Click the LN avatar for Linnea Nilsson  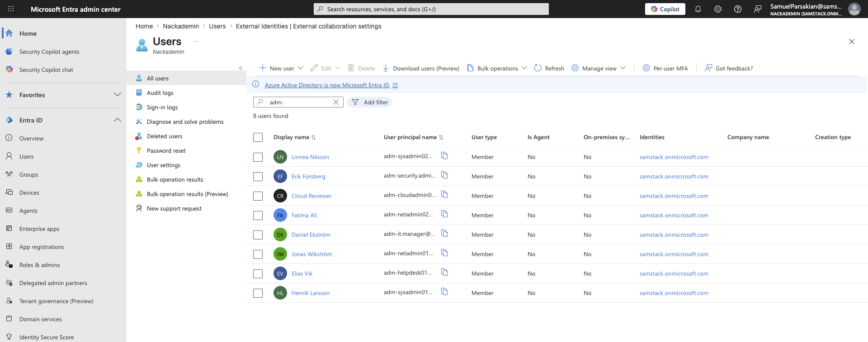(280, 157)
